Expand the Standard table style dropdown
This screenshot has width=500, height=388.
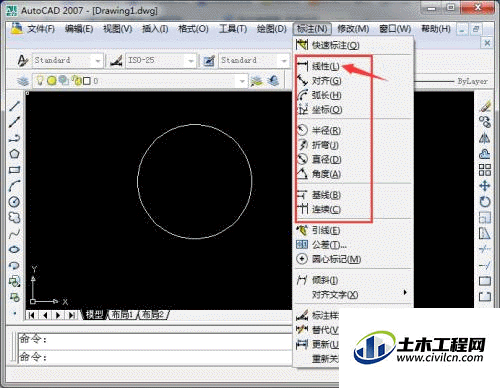(284, 61)
